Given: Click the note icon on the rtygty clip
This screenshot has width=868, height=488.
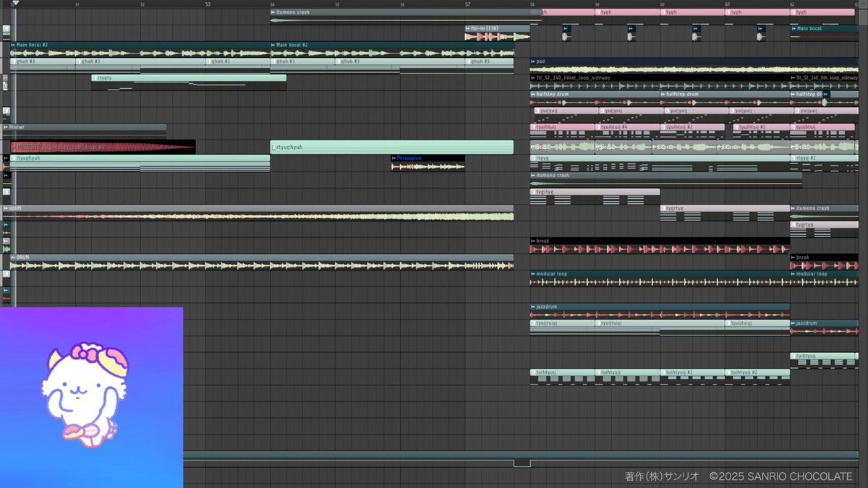Looking at the screenshot, I should pos(95,78).
